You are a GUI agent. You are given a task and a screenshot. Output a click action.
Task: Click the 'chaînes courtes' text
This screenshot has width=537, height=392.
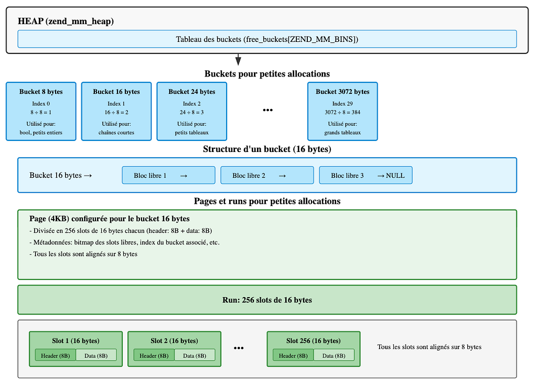pos(116,133)
